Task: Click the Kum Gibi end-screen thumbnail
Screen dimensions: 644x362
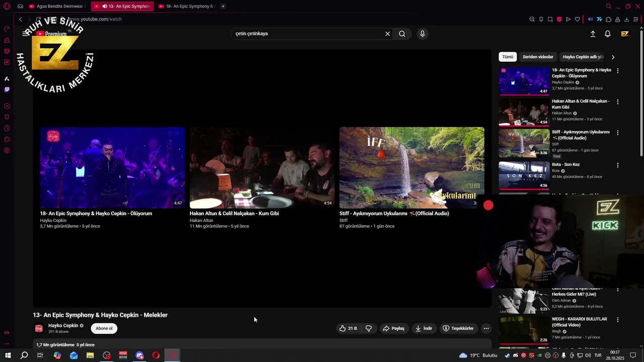Action: click(262, 167)
